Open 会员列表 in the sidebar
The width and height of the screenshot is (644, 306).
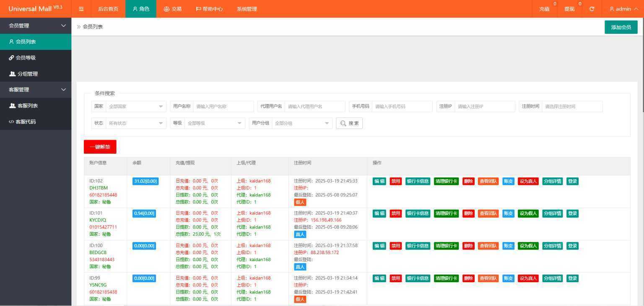[36, 42]
